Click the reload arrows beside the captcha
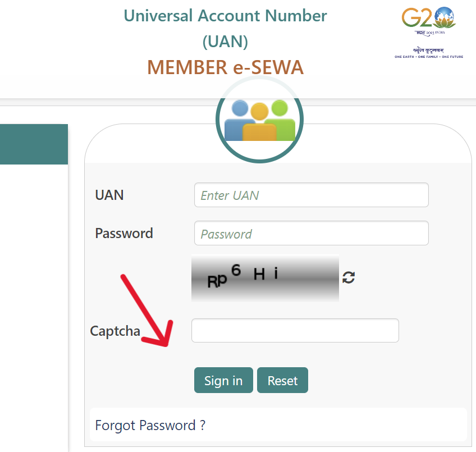The width and height of the screenshot is (476, 452). click(349, 277)
